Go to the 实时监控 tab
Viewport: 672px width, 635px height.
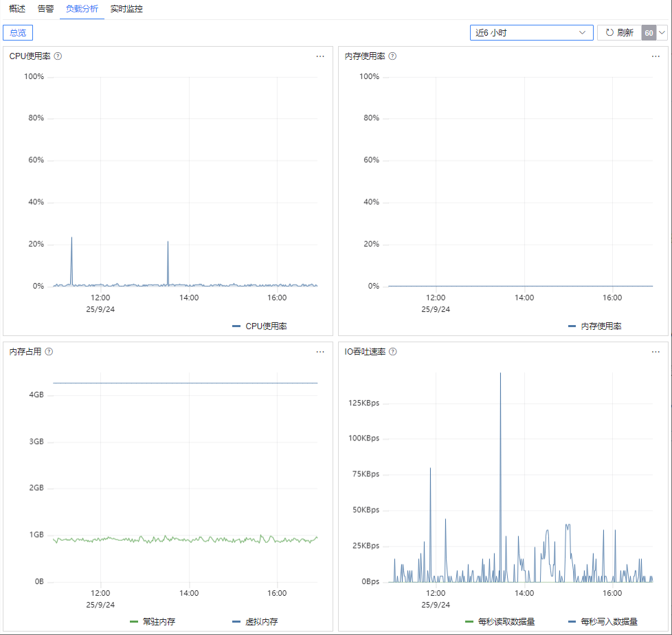[x=126, y=9]
